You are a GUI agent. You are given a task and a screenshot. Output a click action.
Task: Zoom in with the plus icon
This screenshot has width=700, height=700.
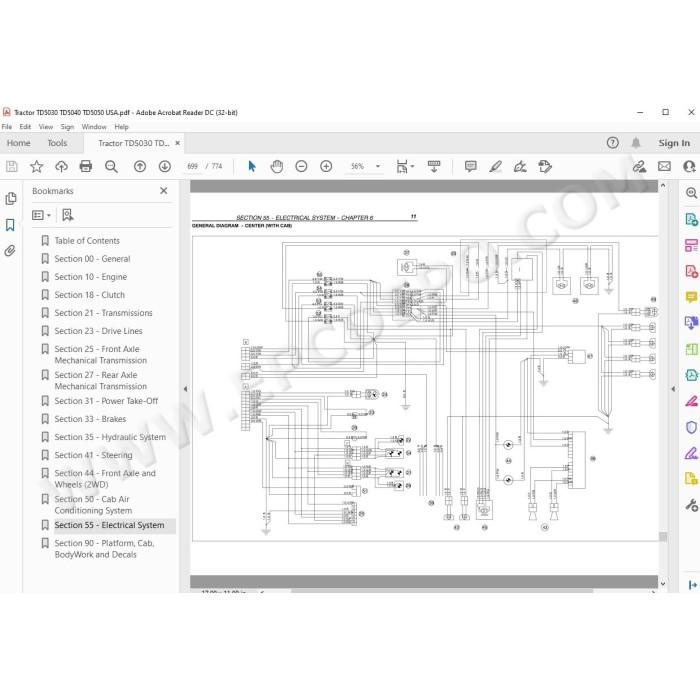[326, 167]
